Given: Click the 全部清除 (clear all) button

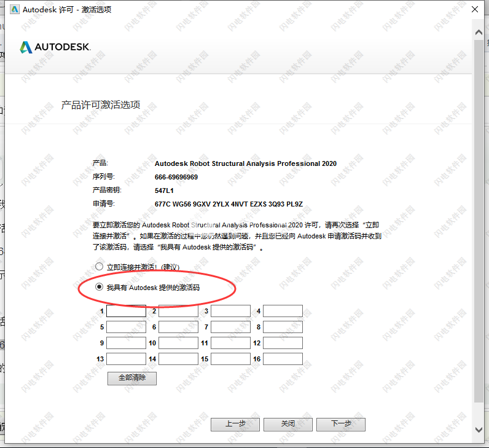Looking at the screenshot, I should (132, 378).
